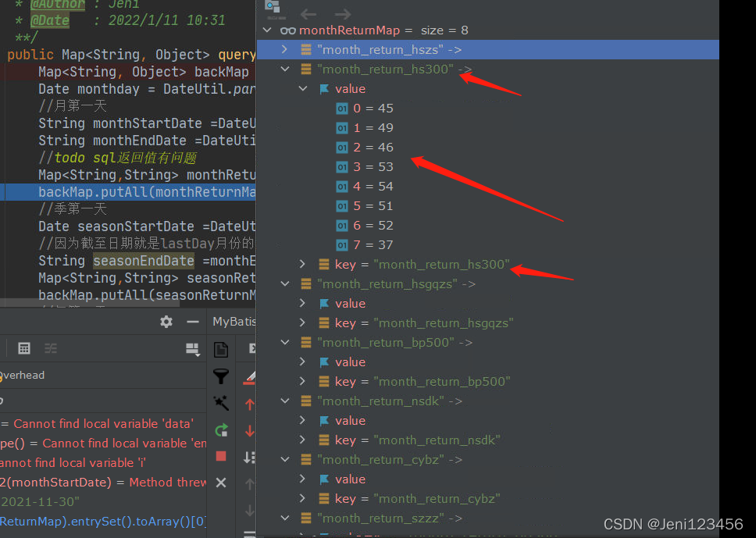Collapse value node under month_return_hs300
This screenshot has width=756, height=538.
coord(303,89)
